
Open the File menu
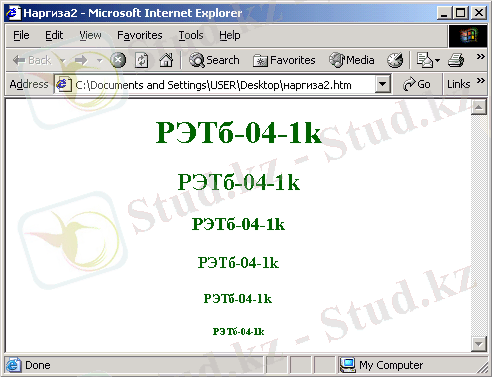click(21, 35)
